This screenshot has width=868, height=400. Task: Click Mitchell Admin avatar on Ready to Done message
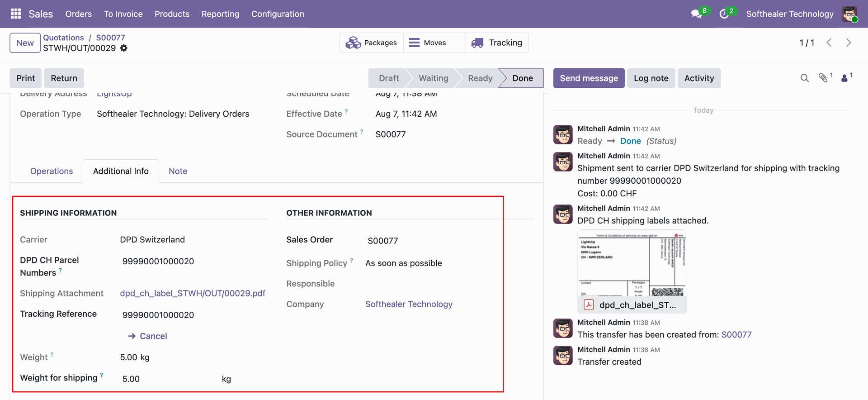click(563, 134)
